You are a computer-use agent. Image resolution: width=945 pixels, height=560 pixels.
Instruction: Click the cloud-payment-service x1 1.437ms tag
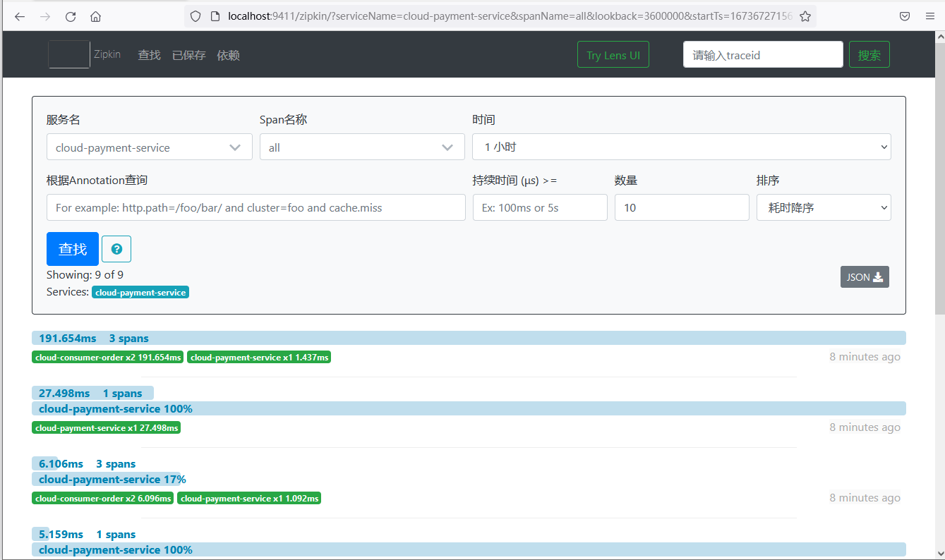tap(259, 358)
